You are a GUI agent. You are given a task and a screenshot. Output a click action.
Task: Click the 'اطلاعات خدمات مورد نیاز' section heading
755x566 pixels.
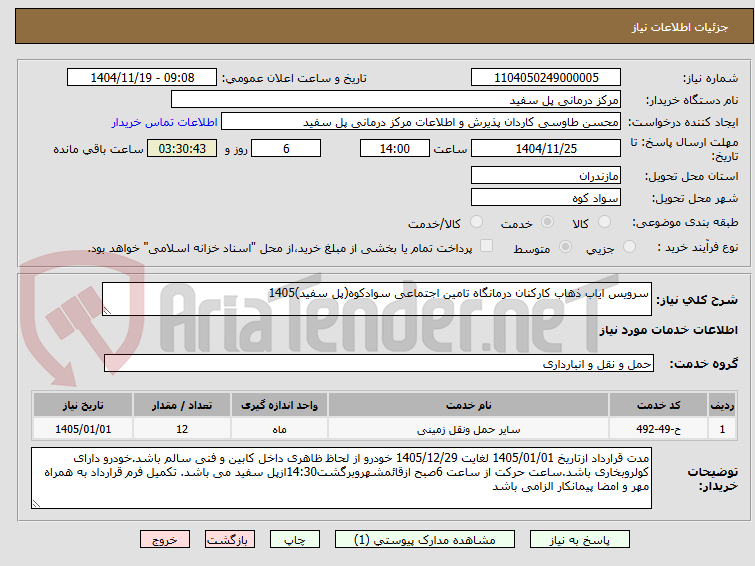pos(668,330)
